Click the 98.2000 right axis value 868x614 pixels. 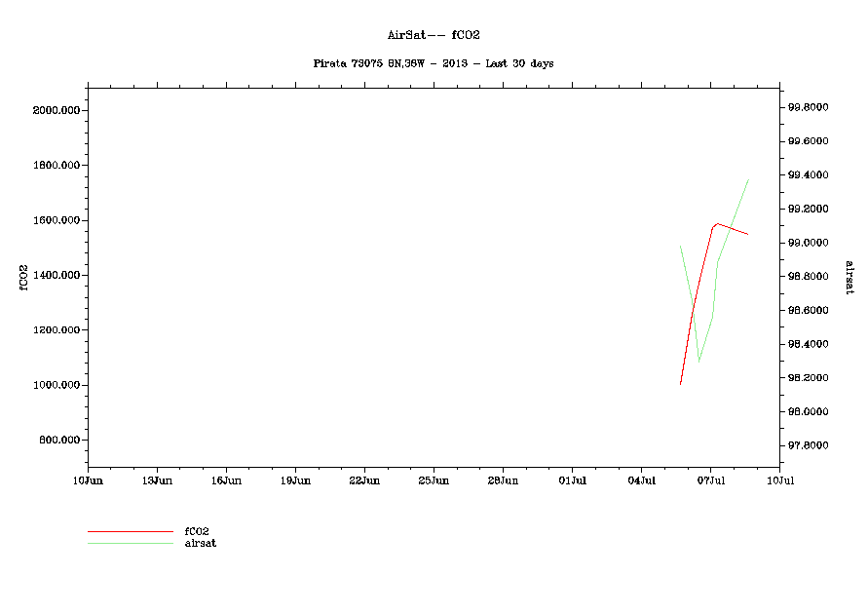click(x=809, y=378)
